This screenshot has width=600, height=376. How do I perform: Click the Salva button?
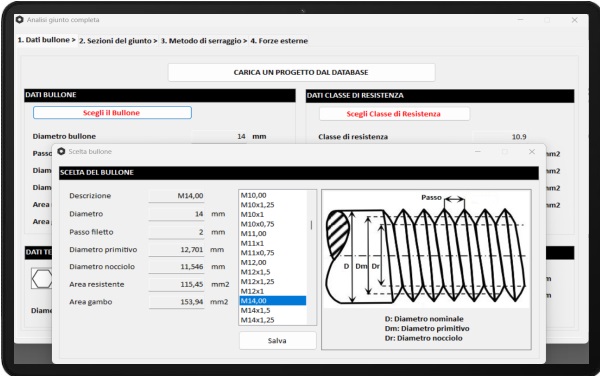[x=277, y=340]
